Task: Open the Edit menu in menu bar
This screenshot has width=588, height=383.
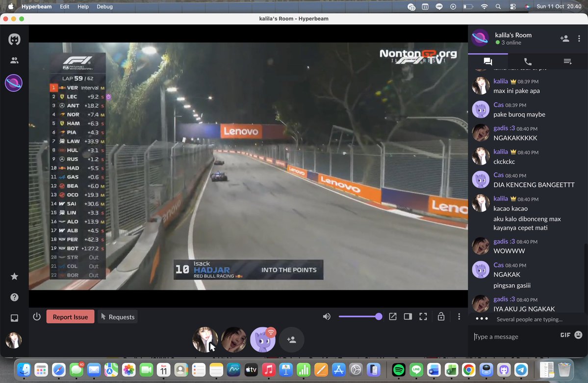Action: point(65,6)
